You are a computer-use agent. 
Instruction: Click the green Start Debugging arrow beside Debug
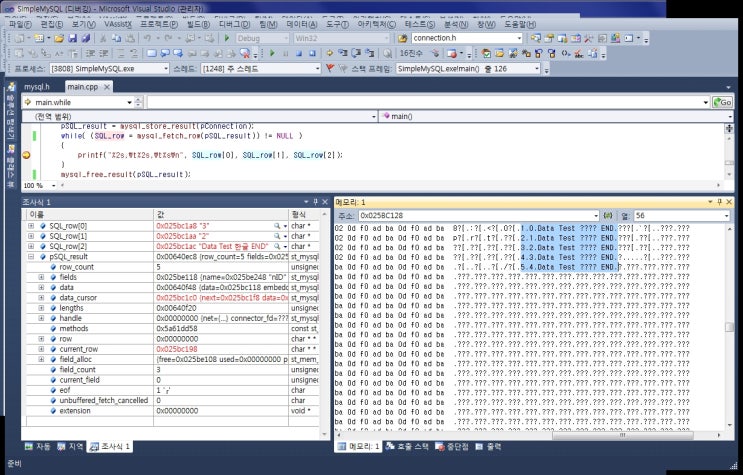click(x=227, y=38)
